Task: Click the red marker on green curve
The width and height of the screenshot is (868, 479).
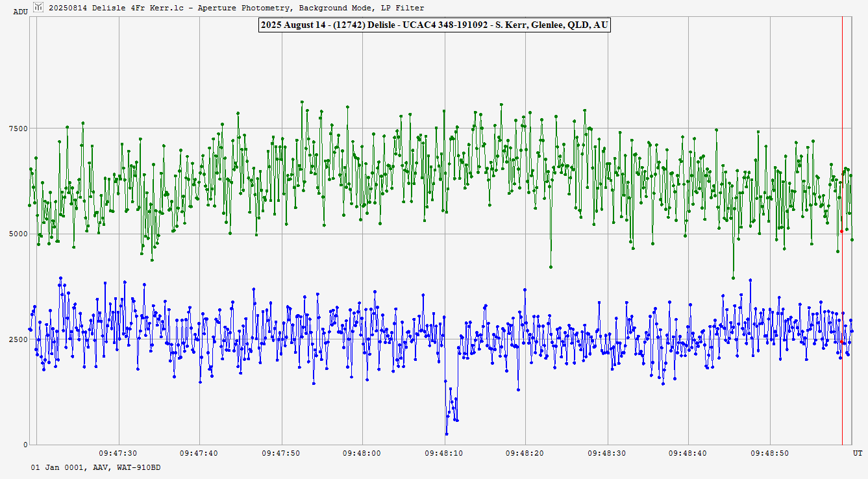Action: point(841,231)
